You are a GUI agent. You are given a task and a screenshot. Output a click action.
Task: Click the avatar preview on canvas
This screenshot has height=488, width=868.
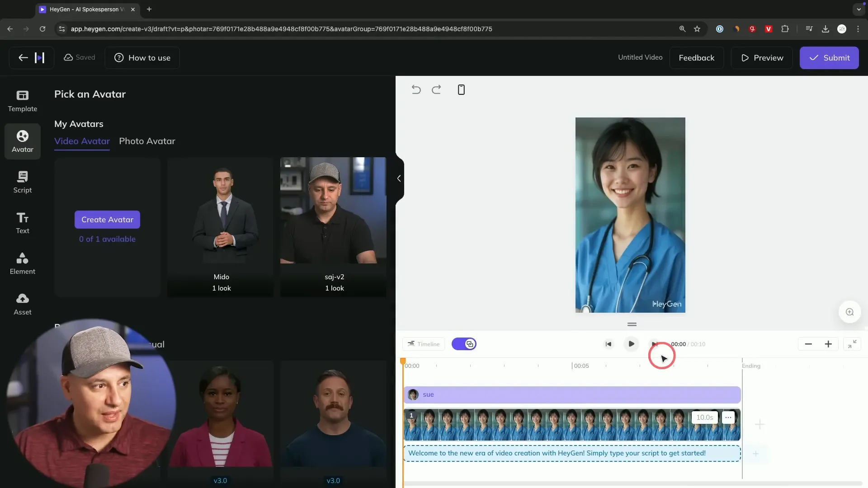(x=630, y=215)
